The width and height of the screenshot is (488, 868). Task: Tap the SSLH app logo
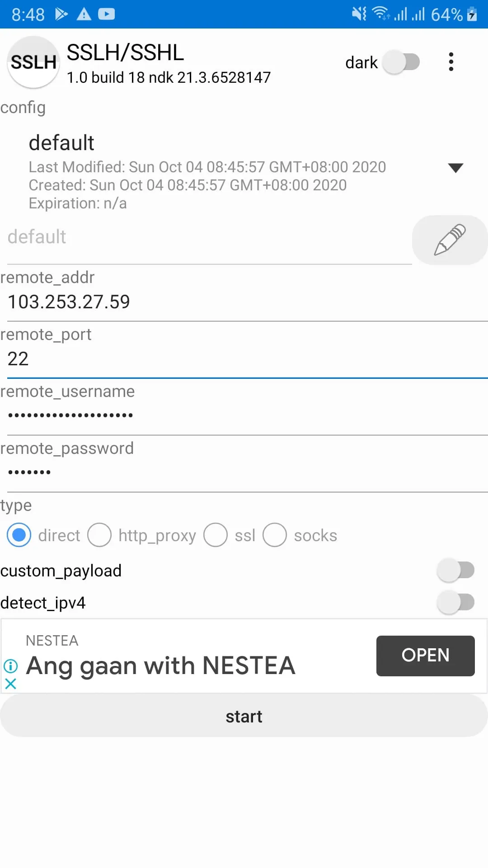point(33,62)
